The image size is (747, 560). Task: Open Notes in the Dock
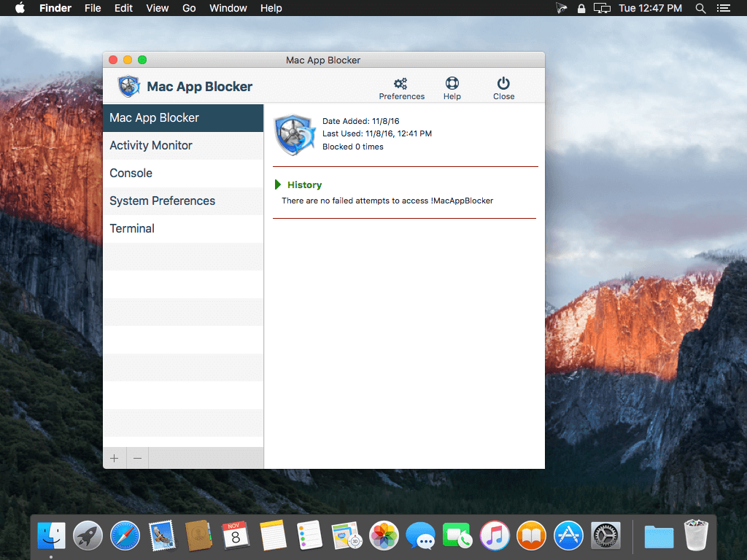coord(273,535)
